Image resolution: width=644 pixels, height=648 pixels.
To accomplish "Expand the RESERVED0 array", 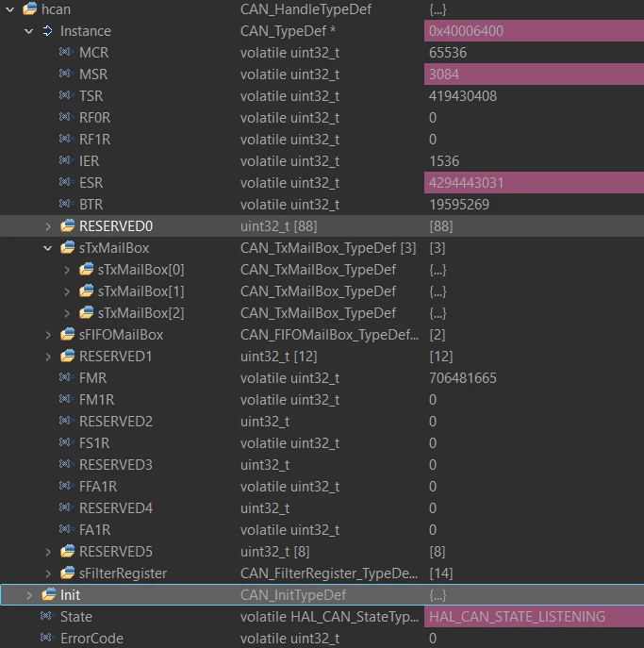I will (48, 226).
